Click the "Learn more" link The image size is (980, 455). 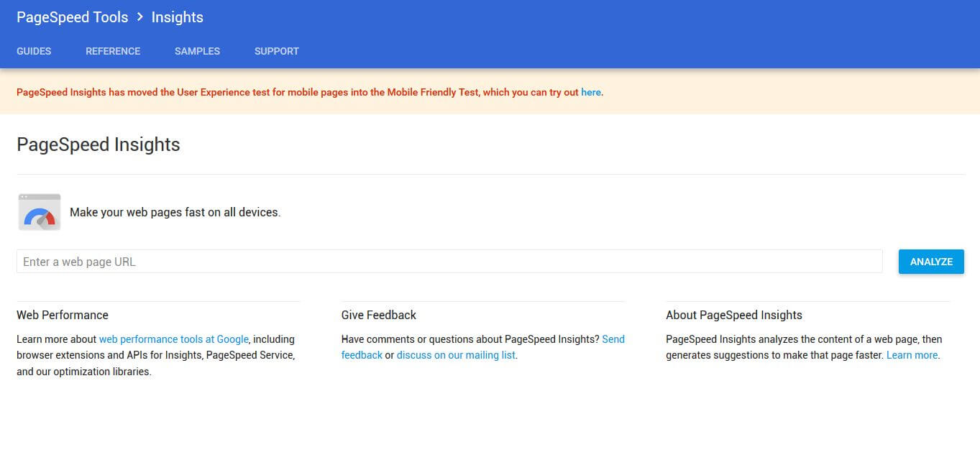(912, 355)
